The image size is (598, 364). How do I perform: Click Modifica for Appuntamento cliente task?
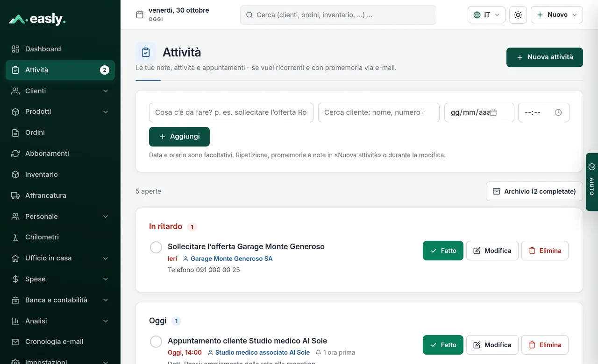(x=492, y=345)
